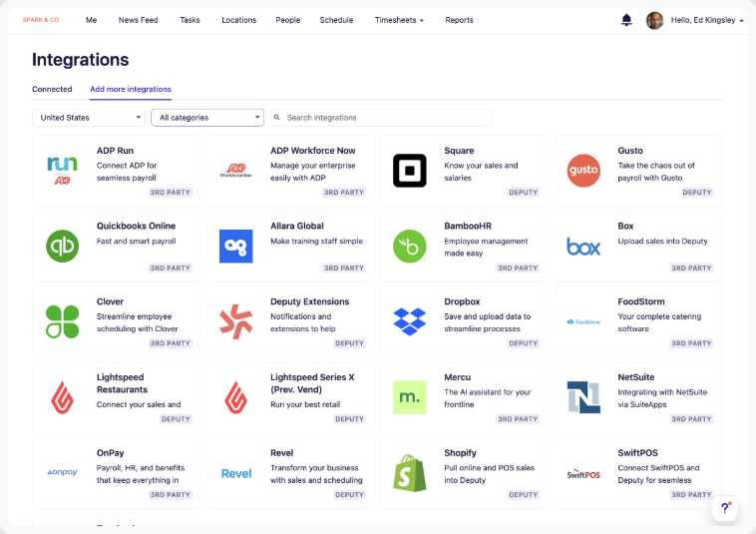Open the Timesheets menu dropdown
Screen dimensions: 756x534
tap(399, 20)
